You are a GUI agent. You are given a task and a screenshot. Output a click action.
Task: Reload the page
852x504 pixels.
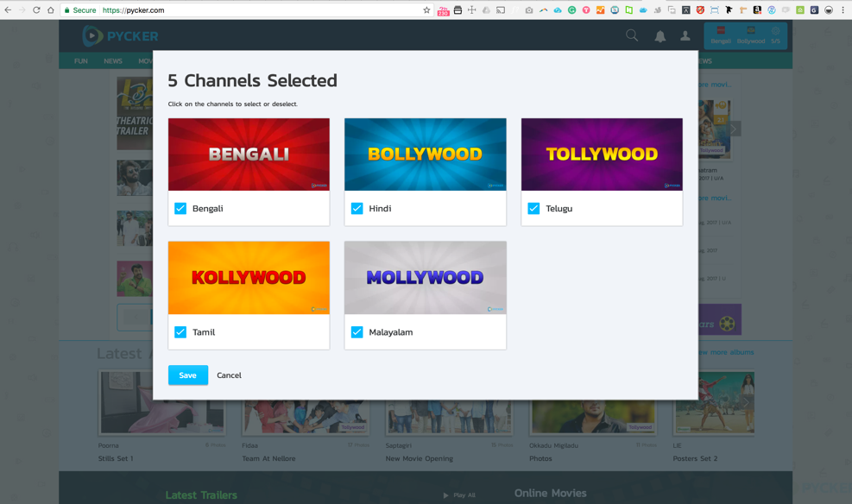(36, 9)
